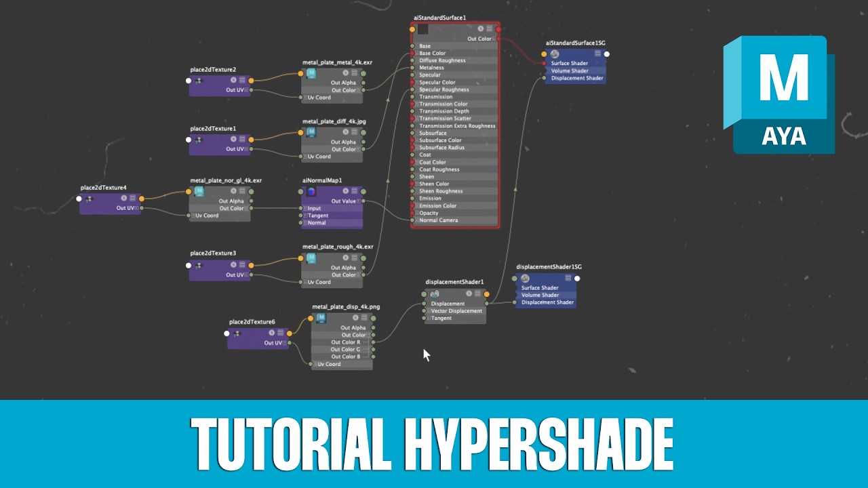
Task: Select the aiStandardSurface1 node title
Action: tap(440, 18)
